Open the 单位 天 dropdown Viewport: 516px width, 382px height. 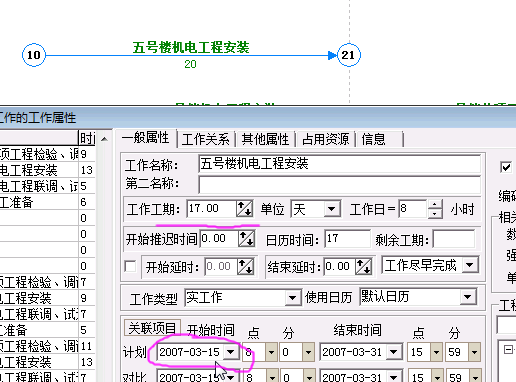point(331,209)
